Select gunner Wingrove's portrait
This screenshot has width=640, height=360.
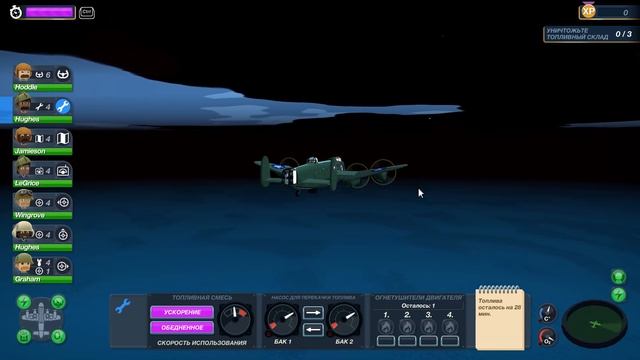click(x=23, y=200)
